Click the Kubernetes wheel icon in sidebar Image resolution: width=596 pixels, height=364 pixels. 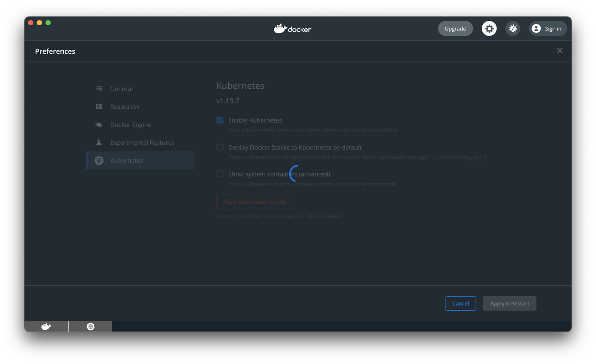pyautogui.click(x=99, y=160)
